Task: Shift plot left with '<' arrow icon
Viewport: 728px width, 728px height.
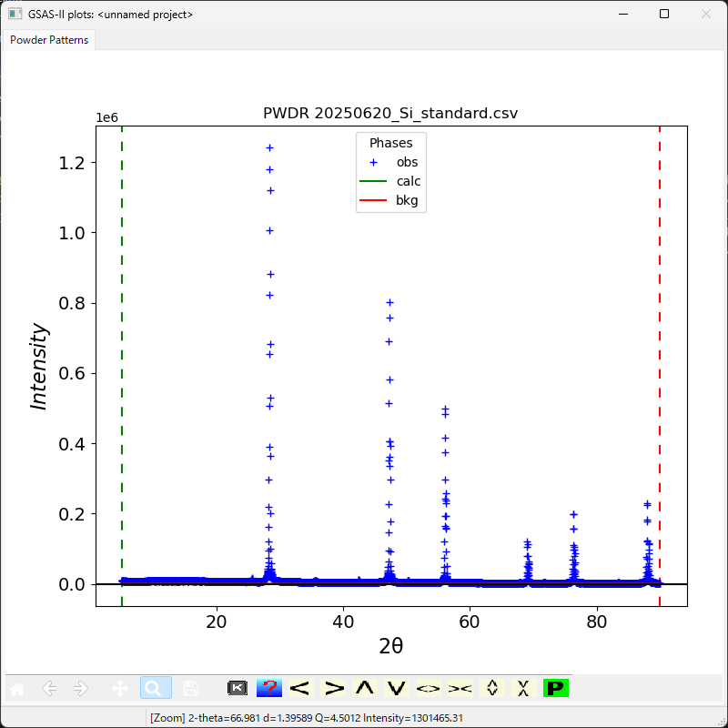Action: click(x=300, y=688)
